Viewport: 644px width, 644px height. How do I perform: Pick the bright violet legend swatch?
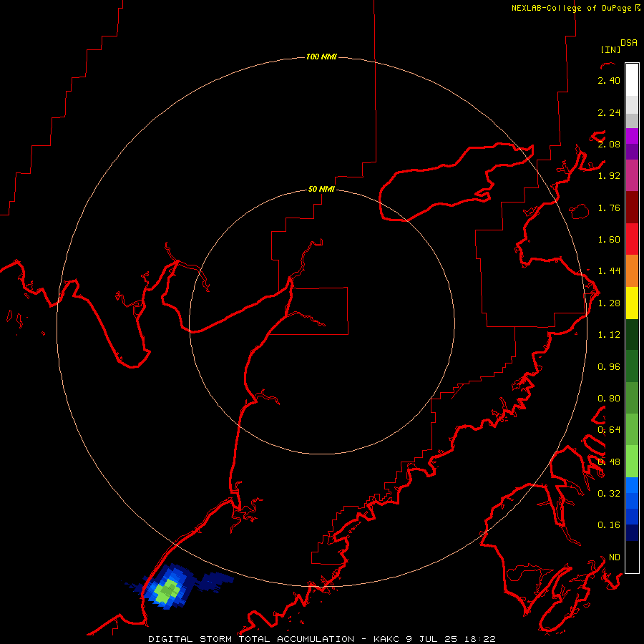pyautogui.click(x=632, y=136)
